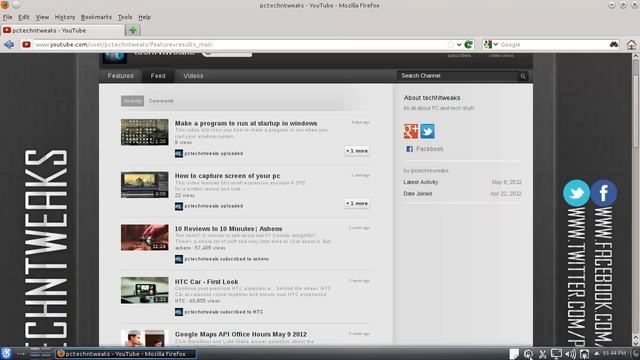The image size is (640, 360).
Task: Open a new tab with green plus button
Action: [133, 30]
